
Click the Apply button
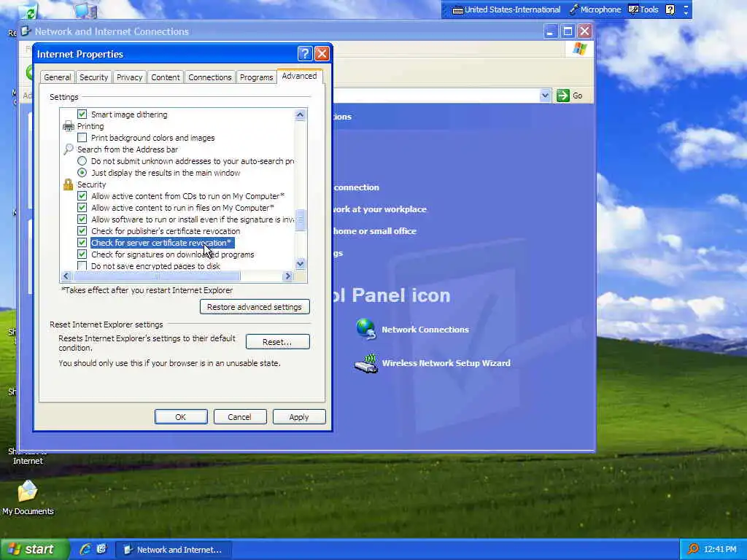(298, 416)
